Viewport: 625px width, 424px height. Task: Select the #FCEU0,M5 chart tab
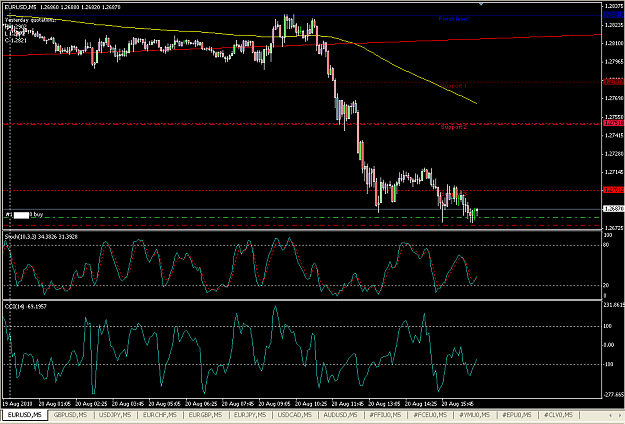pyautogui.click(x=430, y=415)
